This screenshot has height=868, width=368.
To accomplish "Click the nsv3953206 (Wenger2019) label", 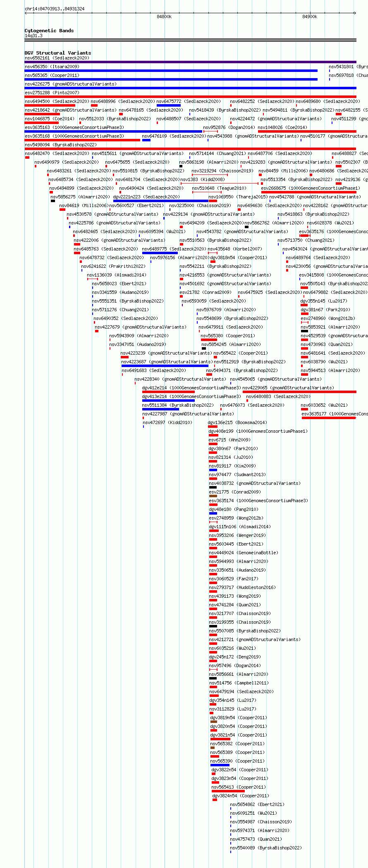I will [x=237, y=535].
